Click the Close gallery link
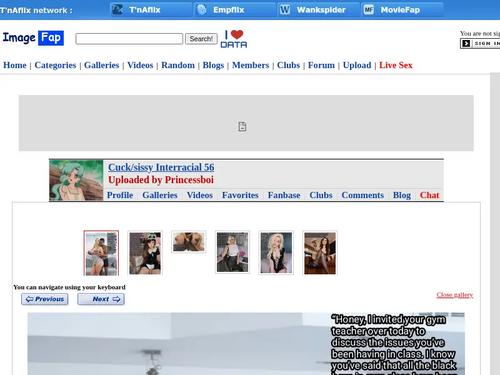The height and width of the screenshot is (375, 500). [x=455, y=295]
